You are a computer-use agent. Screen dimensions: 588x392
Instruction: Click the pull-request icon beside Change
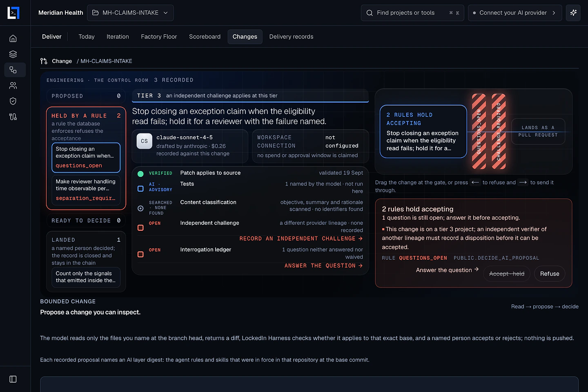pos(44,61)
